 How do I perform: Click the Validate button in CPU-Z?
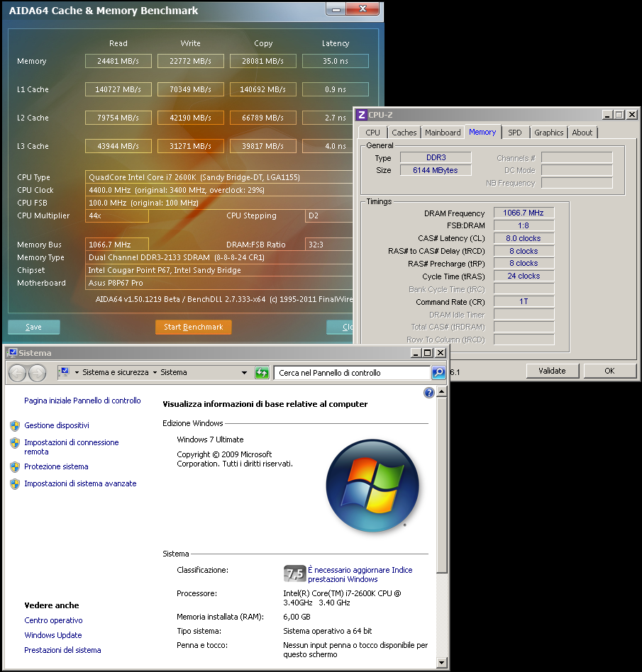[553, 371]
